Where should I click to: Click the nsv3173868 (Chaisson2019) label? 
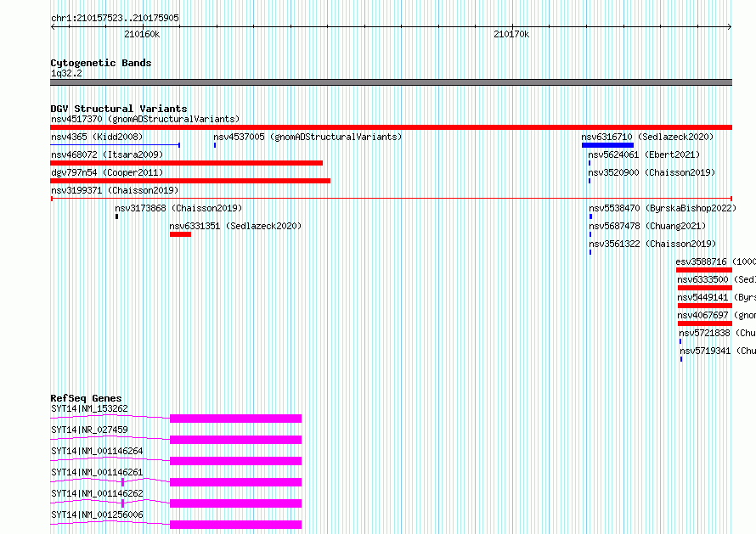click(178, 208)
